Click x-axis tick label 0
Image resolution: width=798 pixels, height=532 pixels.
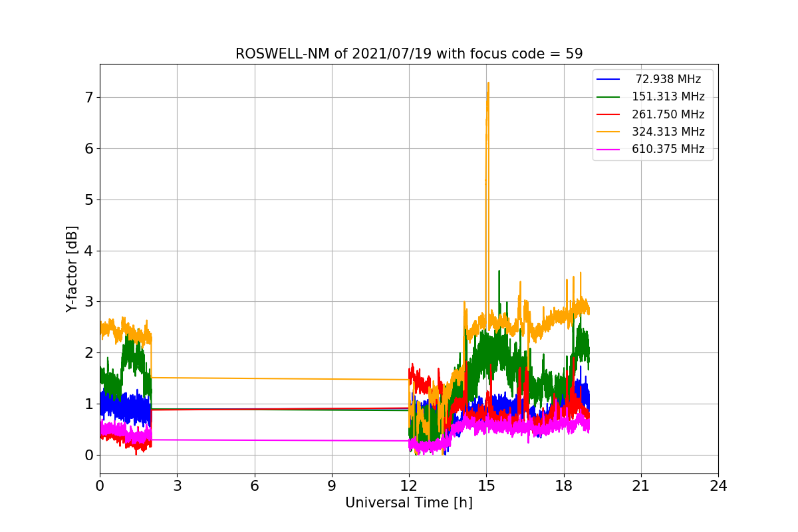(100, 486)
